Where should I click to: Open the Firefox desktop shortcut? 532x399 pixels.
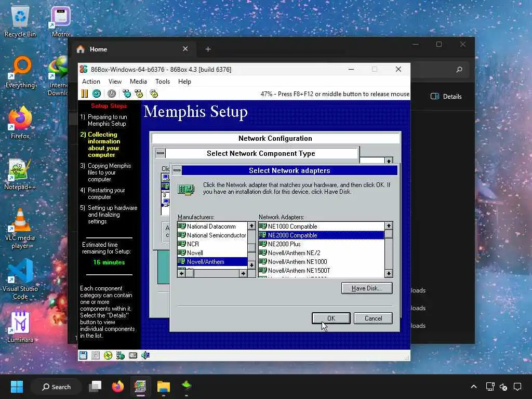pyautogui.click(x=20, y=123)
